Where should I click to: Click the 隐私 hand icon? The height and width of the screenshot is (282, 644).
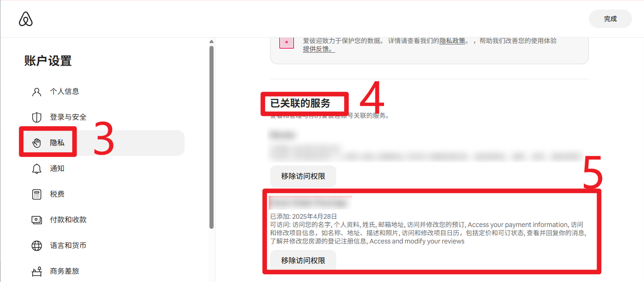pyautogui.click(x=37, y=143)
